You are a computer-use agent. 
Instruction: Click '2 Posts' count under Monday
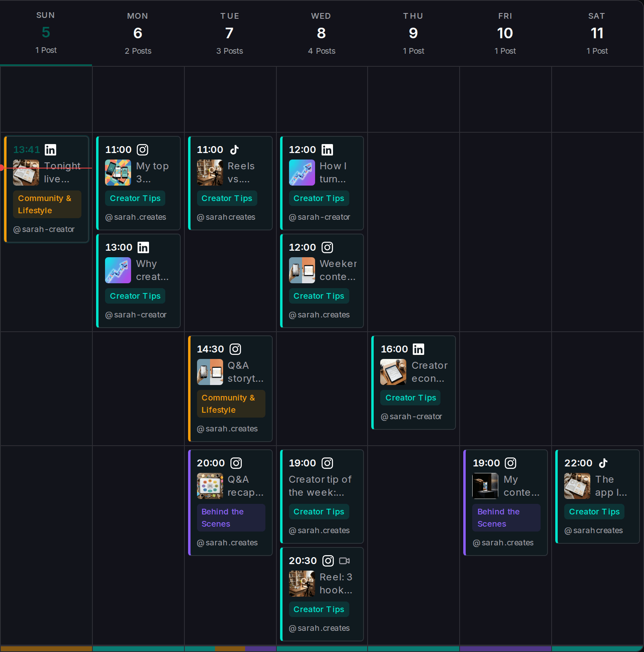tap(138, 51)
